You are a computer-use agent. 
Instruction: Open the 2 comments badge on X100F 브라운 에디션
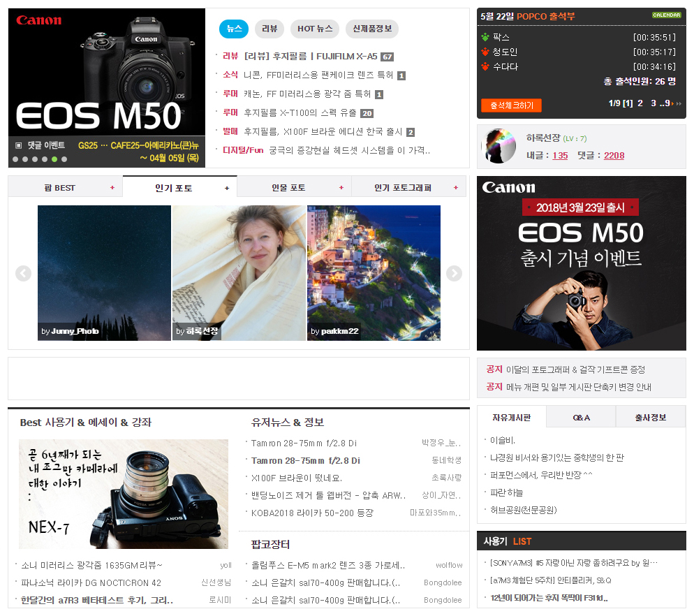[411, 132]
